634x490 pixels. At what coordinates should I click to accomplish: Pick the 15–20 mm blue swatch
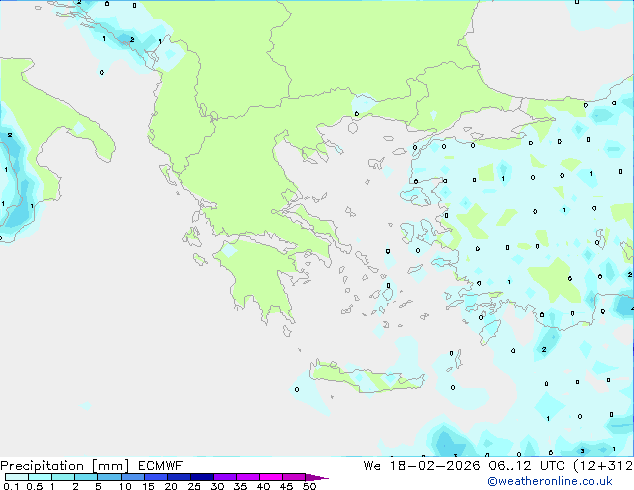point(155,477)
